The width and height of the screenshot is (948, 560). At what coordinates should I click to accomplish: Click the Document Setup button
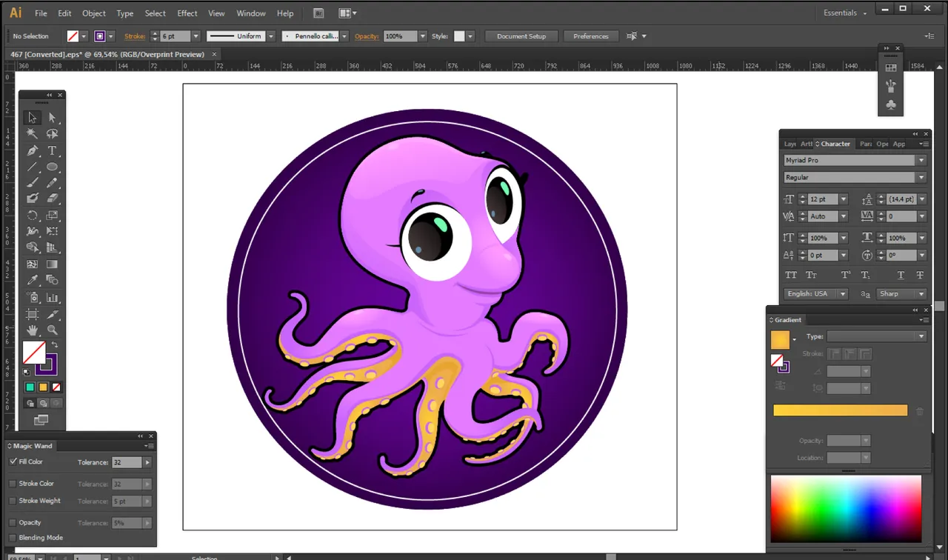coord(521,36)
